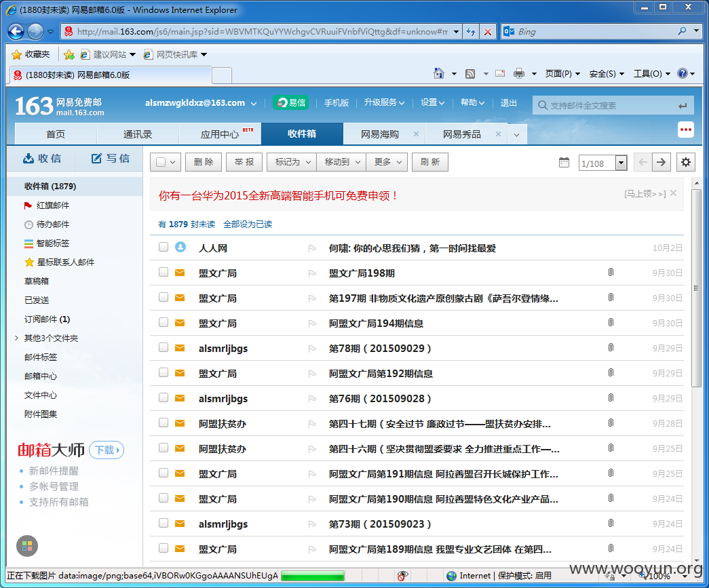
Task: Click the red stop loading icon
Action: click(488, 32)
